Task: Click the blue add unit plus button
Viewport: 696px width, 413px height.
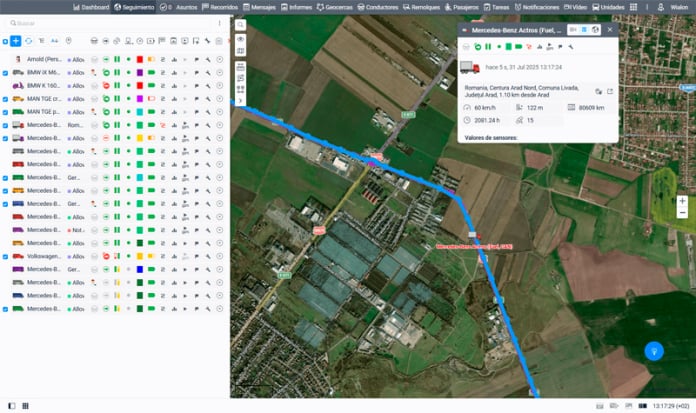Action: point(15,41)
